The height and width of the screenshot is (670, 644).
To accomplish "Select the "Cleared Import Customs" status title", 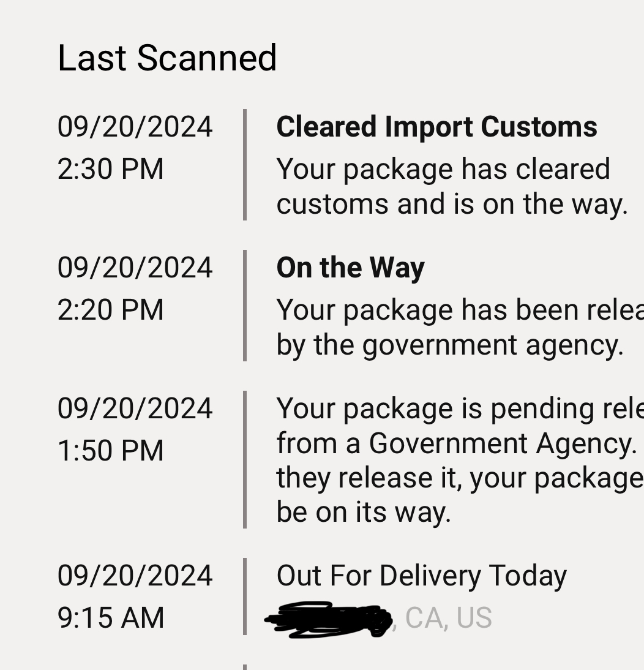I will point(436,127).
